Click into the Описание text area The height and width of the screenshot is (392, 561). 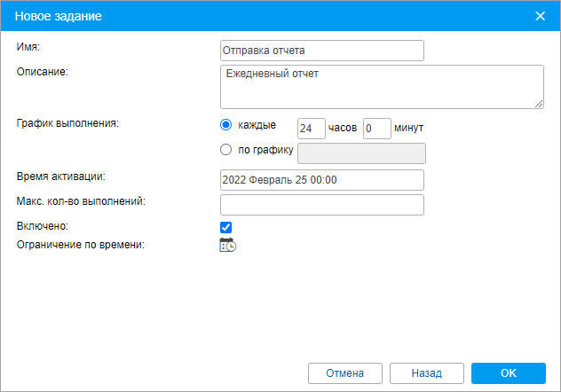pos(381,86)
